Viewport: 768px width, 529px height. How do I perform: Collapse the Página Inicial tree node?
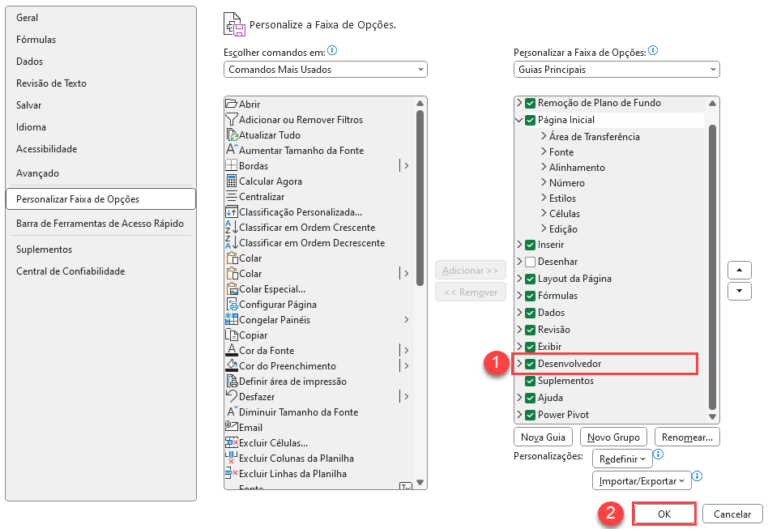tap(519, 120)
